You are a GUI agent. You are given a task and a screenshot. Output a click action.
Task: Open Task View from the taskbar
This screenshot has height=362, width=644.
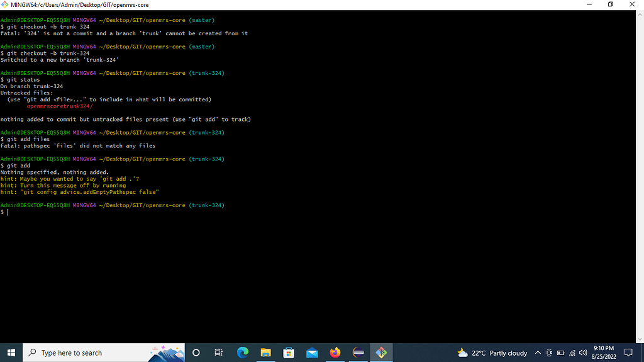tap(219, 353)
